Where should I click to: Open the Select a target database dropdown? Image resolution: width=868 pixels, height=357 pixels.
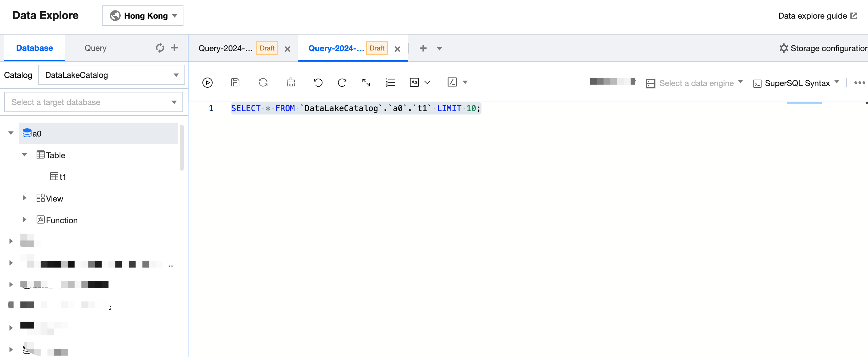94,102
